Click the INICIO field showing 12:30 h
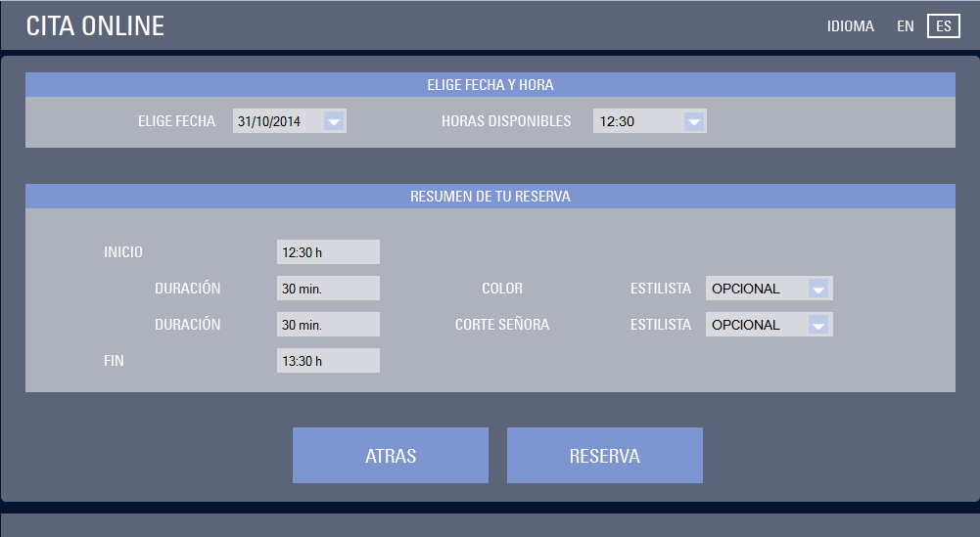This screenshot has height=537, width=980. (x=328, y=252)
